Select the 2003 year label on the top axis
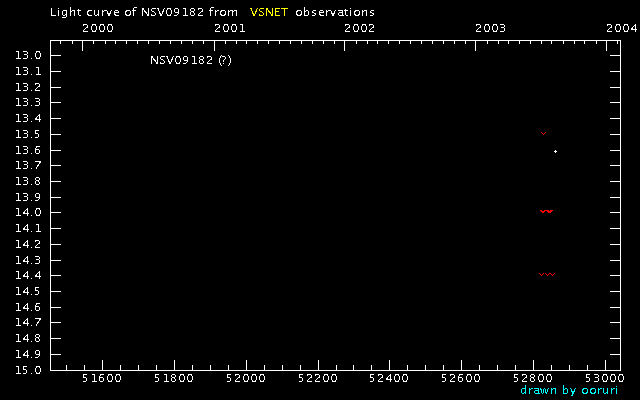 point(490,28)
